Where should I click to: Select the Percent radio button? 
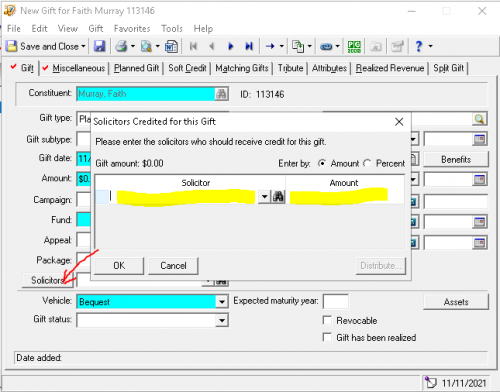pyautogui.click(x=367, y=163)
